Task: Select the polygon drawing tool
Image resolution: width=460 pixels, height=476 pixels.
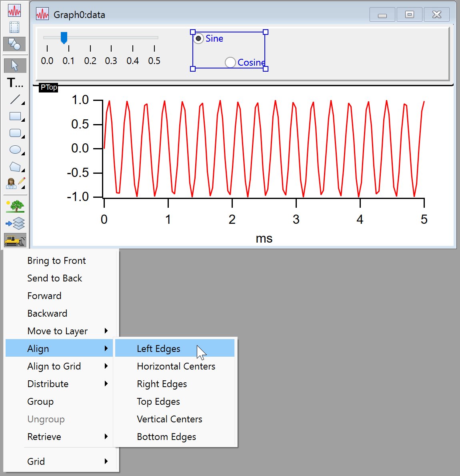Action: 15,167
